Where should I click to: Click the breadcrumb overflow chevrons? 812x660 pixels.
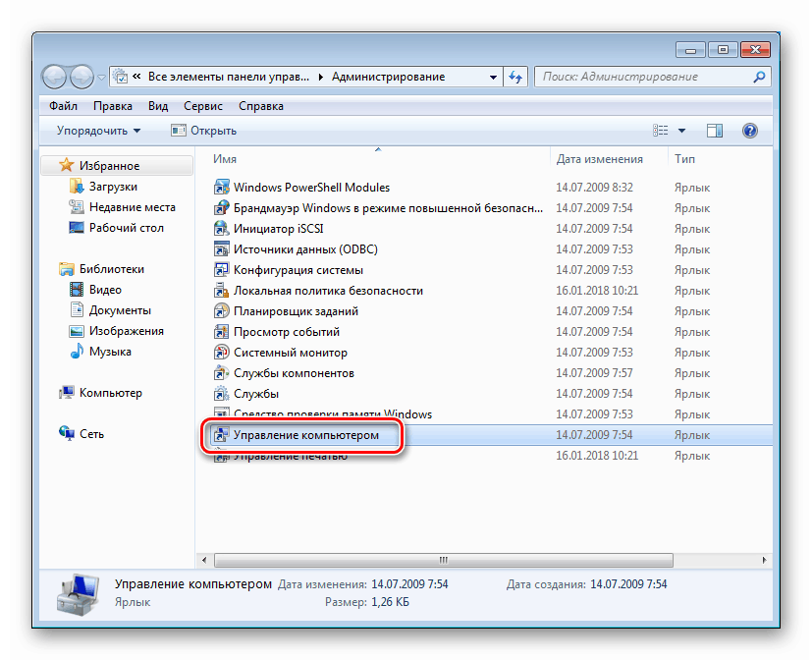tap(136, 77)
